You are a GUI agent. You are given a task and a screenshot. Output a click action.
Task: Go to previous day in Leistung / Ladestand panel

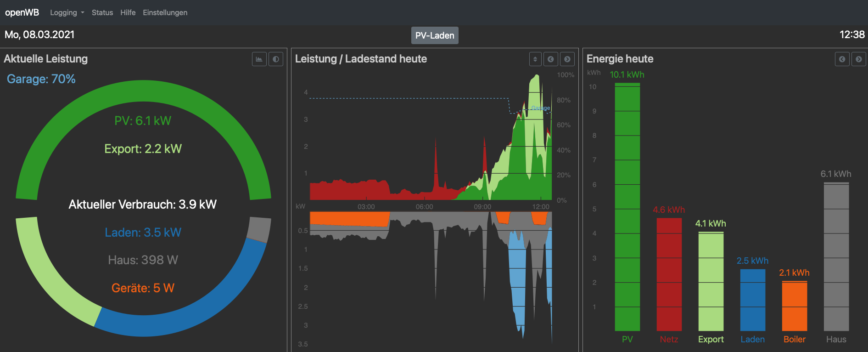click(551, 59)
